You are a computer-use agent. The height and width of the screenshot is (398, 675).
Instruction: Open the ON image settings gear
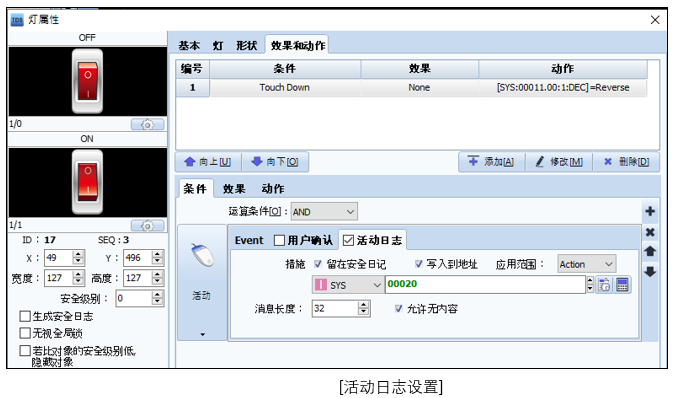147,225
